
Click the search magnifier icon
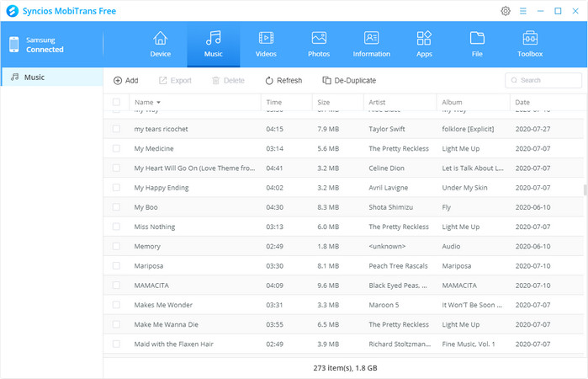click(514, 80)
